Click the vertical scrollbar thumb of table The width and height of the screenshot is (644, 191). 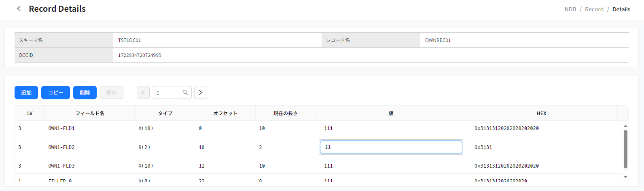pos(625,149)
